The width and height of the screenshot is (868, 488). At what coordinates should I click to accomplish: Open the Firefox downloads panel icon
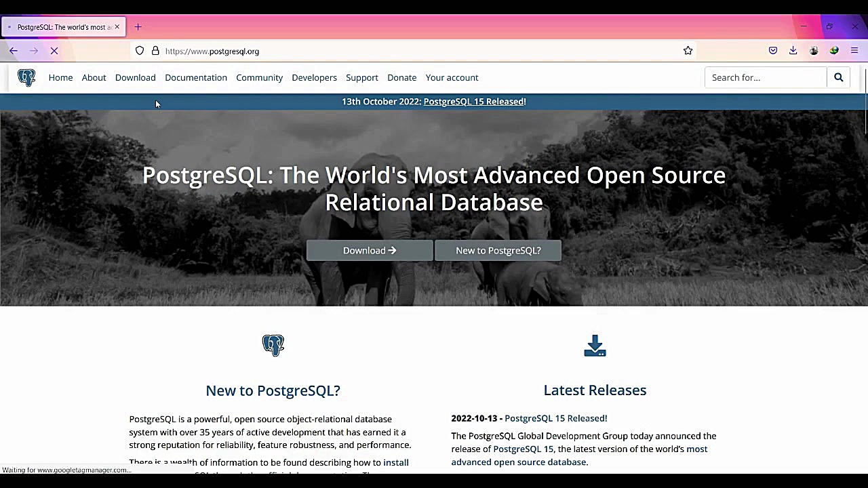793,50
